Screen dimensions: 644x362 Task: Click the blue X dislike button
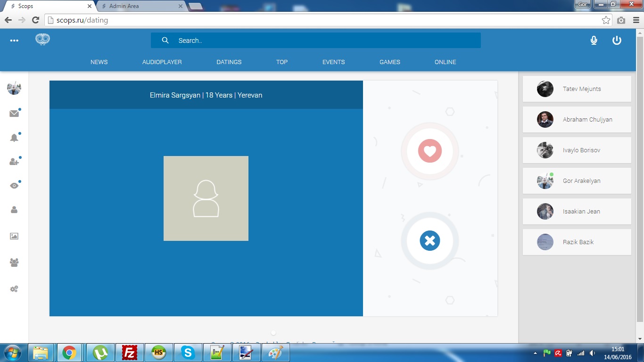429,241
